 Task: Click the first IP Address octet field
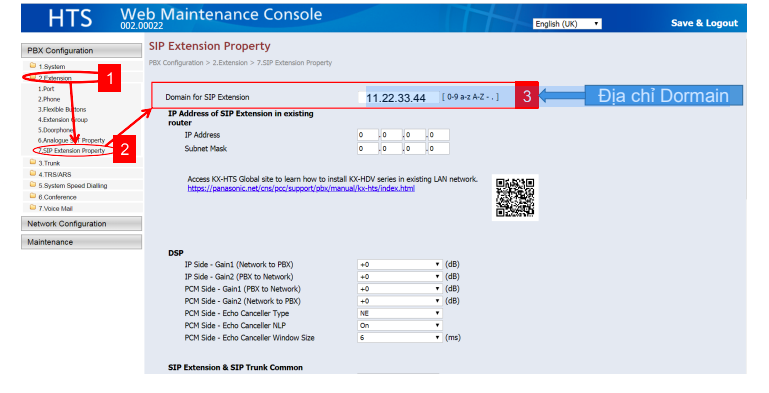click(x=368, y=135)
